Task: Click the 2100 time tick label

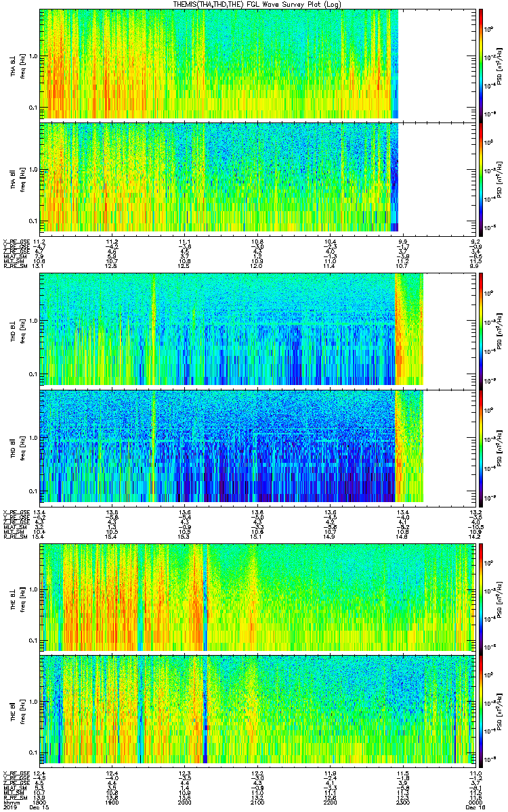Action: click(x=257, y=802)
